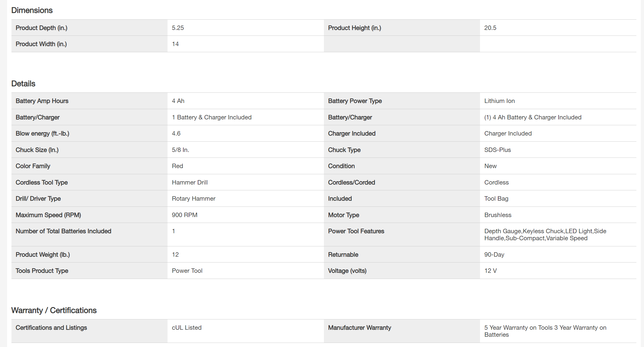The height and width of the screenshot is (347, 644).
Task: Click the Lithium Ion battery type value
Action: click(499, 101)
